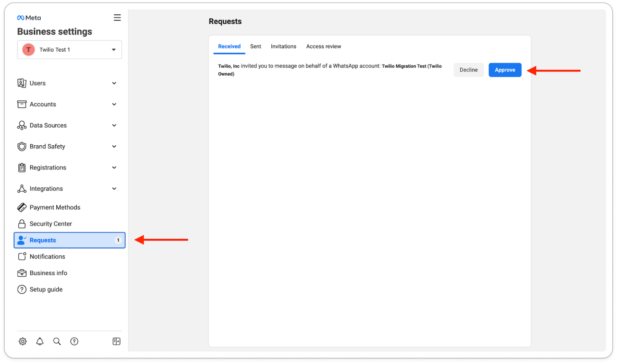Expand the Users section
Screen dimensions: 617x364
[x=67, y=83]
